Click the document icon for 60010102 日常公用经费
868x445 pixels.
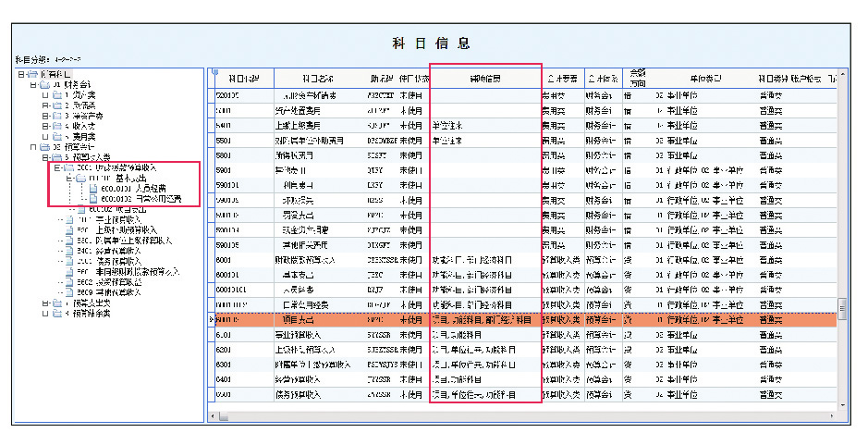pos(93,199)
